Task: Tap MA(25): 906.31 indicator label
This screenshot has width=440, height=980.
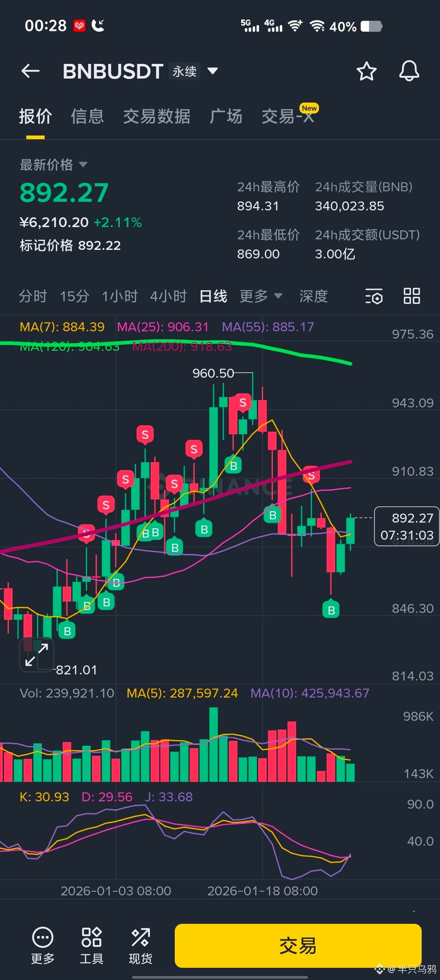Action: 163,327
